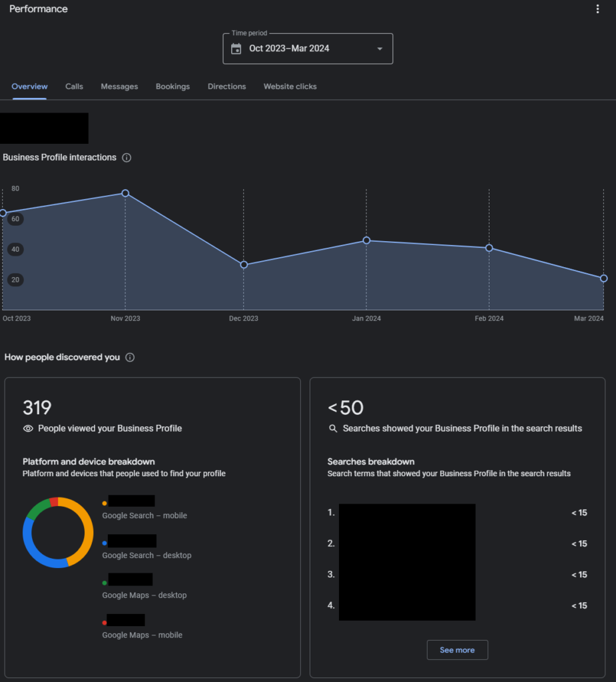Select the Feb 2024 data point

click(489, 248)
